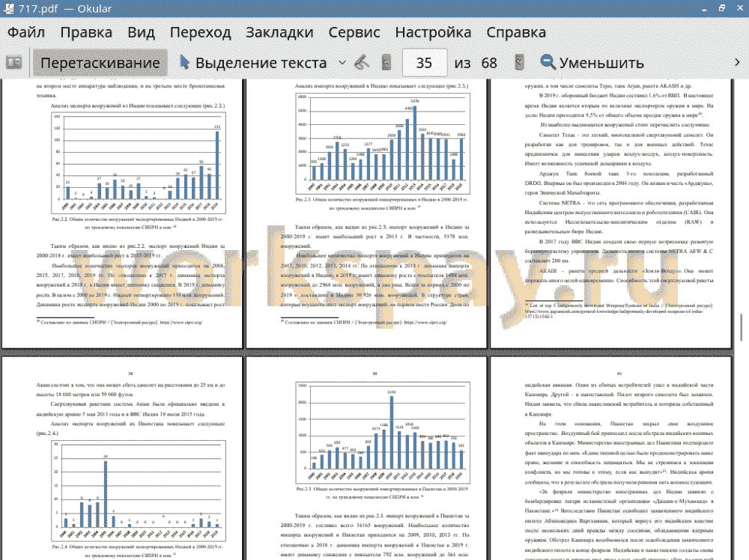Click the total pages count 68
Viewport: 749px width, 560px height.
point(489,63)
